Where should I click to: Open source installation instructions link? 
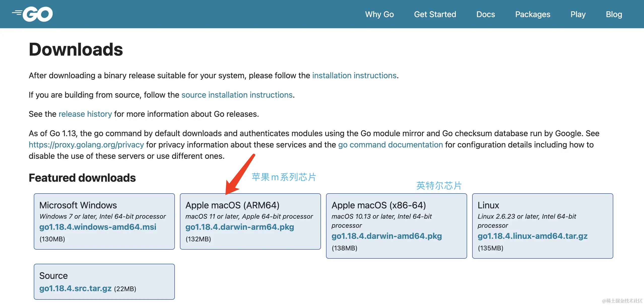click(237, 95)
